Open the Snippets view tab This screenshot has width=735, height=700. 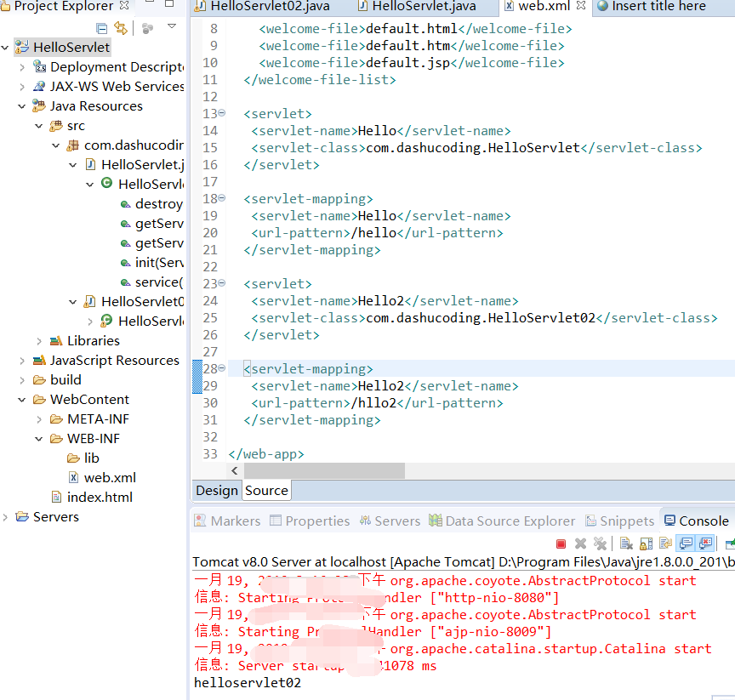[x=619, y=521]
